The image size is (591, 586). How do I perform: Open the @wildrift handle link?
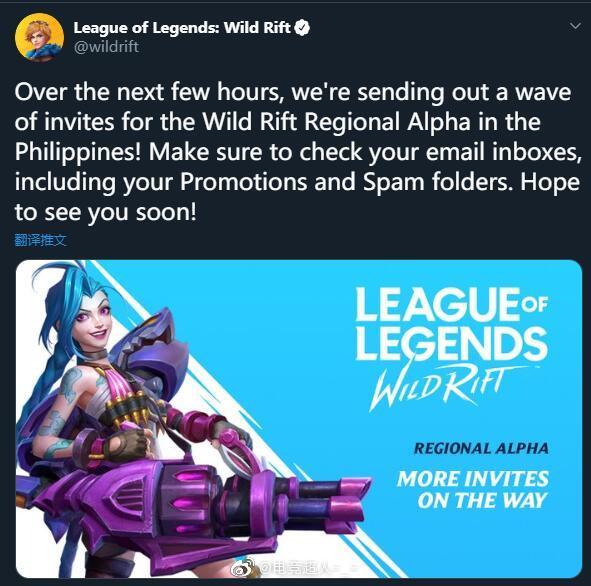pyautogui.click(x=106, y=47)
